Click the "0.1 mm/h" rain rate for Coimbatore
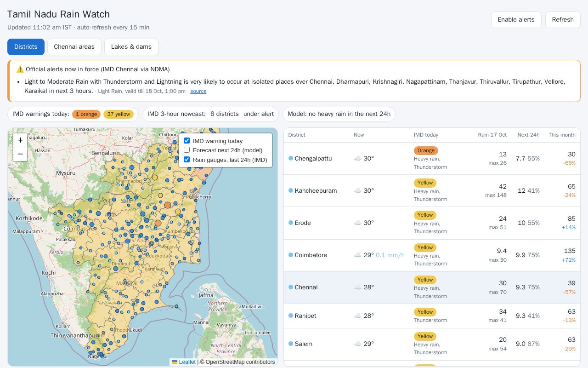The height and width of the screenshot is (368, 588). tap(390, 255)
